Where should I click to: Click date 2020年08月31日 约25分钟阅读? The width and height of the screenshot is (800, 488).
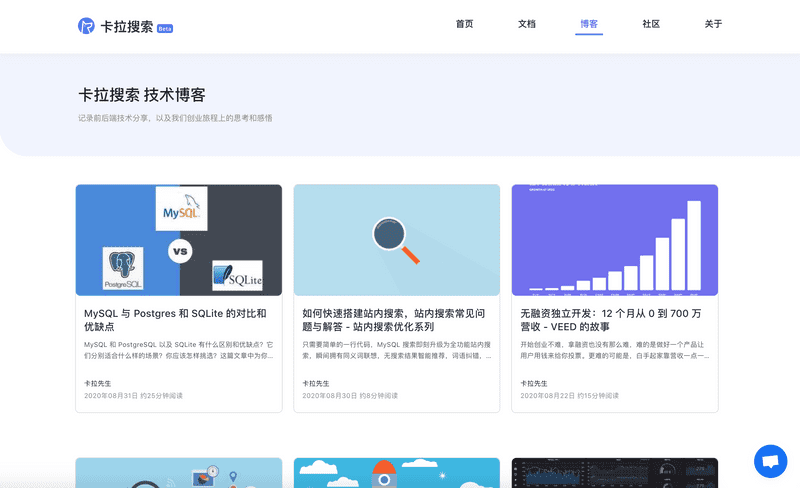(133, 396)
